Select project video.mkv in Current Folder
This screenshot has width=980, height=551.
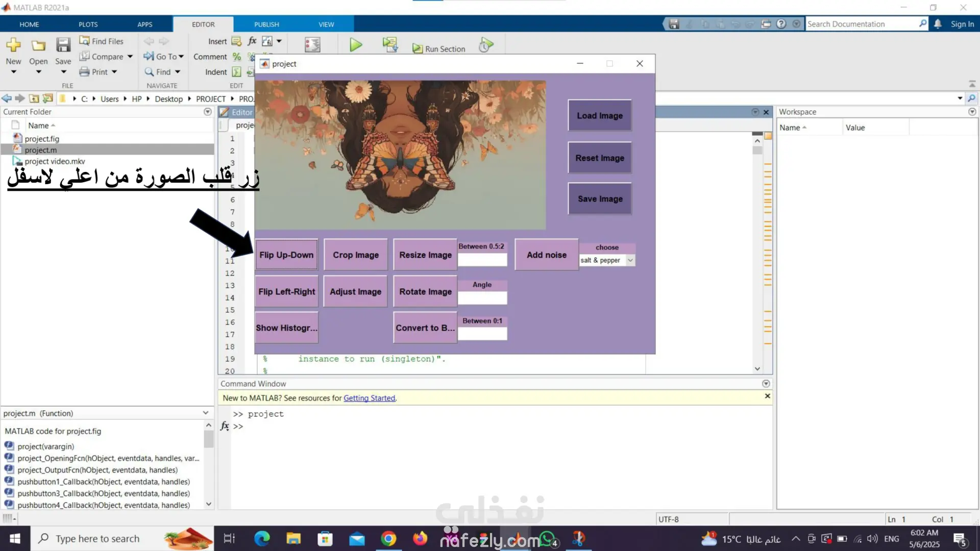(x=55, y=161)
